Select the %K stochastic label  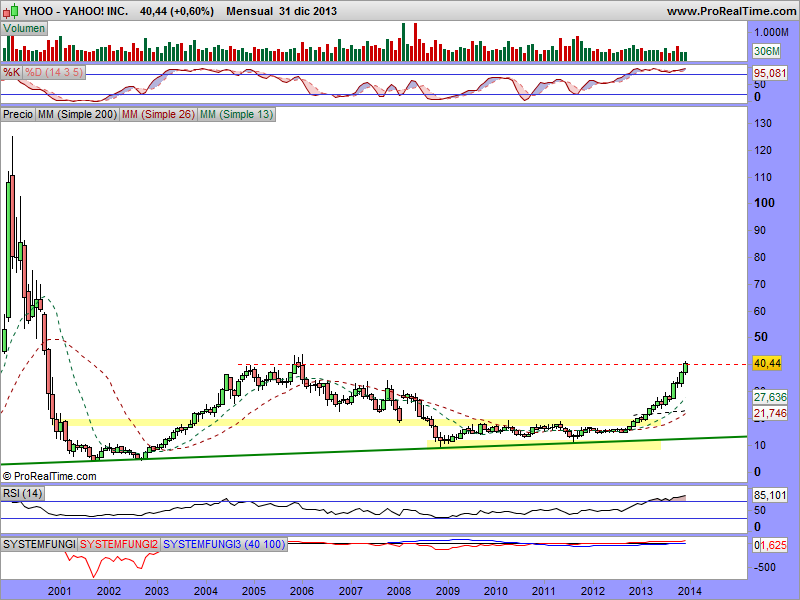[11, 72]
